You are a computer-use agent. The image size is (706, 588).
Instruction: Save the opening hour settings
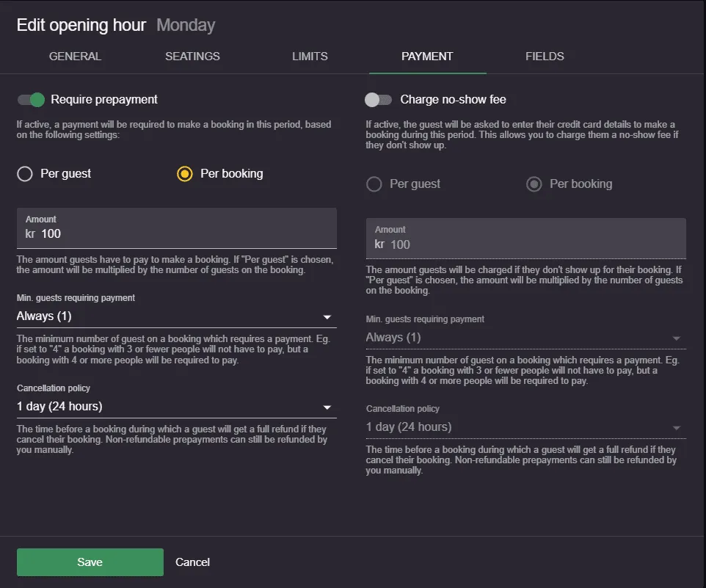[90, 562]
